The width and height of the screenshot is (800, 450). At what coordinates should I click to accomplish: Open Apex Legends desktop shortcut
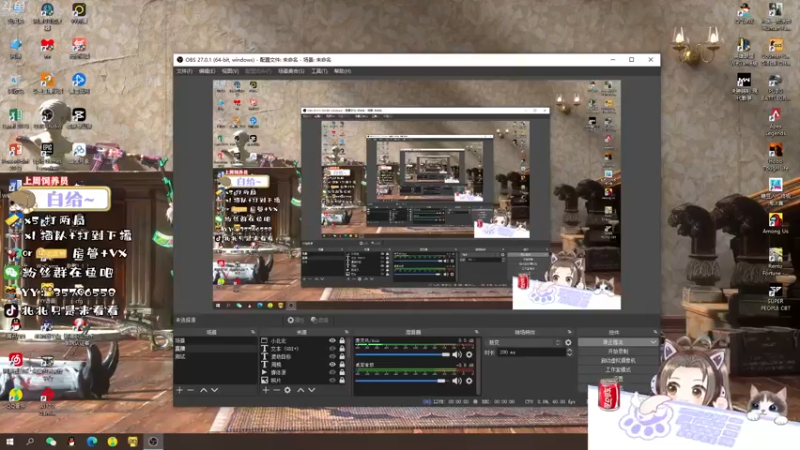pyautogui.click(x=776, y=122)
